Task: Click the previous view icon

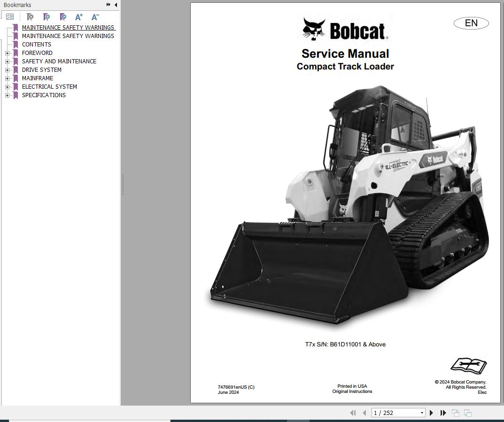Action: (x=456, y=413)
